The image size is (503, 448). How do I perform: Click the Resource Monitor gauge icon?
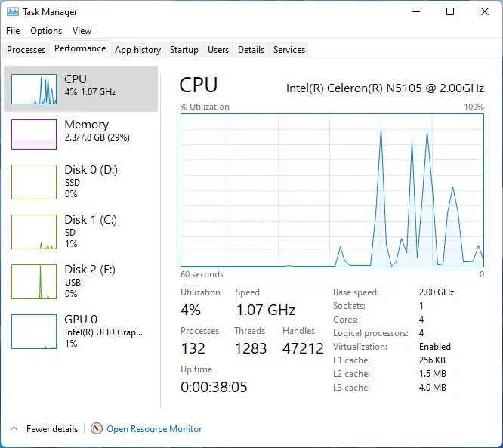point(97,428)
